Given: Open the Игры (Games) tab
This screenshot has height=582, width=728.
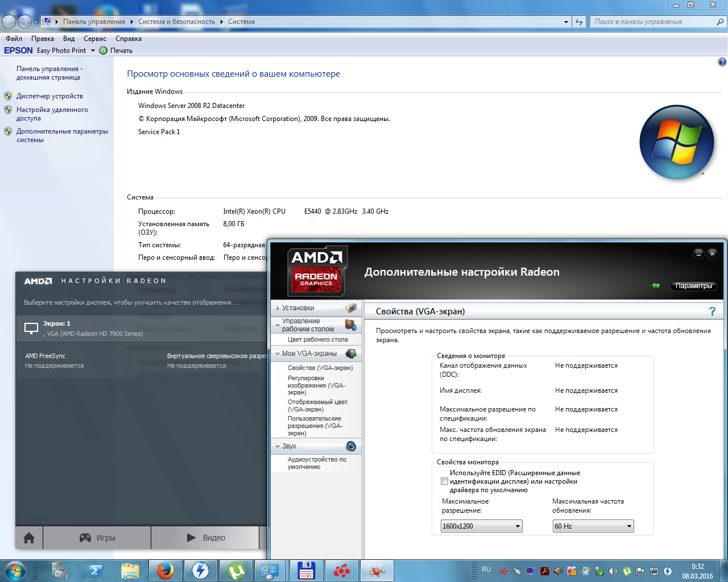Looking at the screenshot, I should tap(97, 538).
